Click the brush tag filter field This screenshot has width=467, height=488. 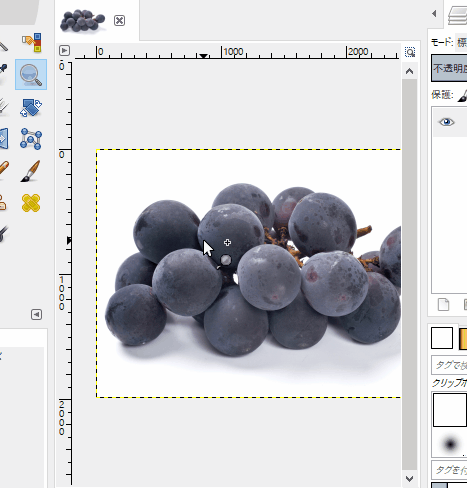(449, 365)
